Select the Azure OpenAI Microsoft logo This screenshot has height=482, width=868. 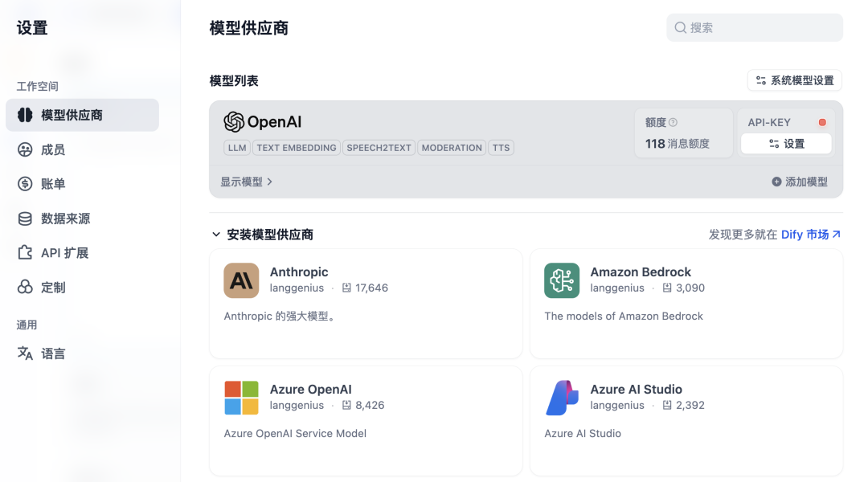(x=241, y=398)
